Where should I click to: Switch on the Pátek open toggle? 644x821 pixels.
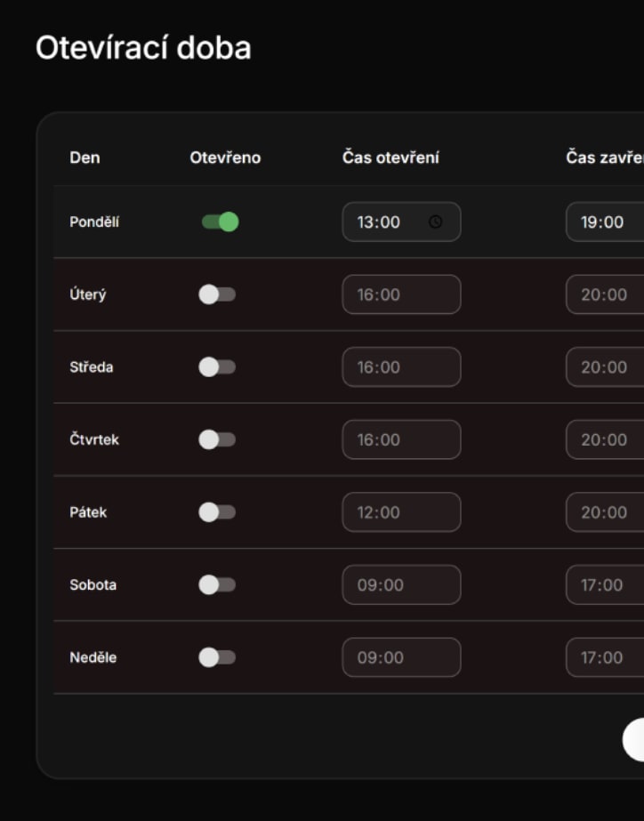click(217, 511)
